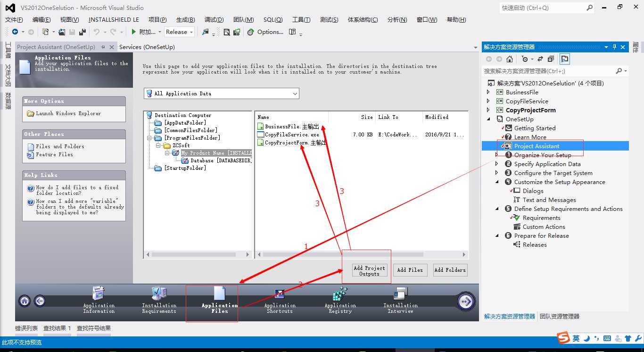Collapse Customize the Setup Appearance node
644x352 pixels.
(497, 182)
